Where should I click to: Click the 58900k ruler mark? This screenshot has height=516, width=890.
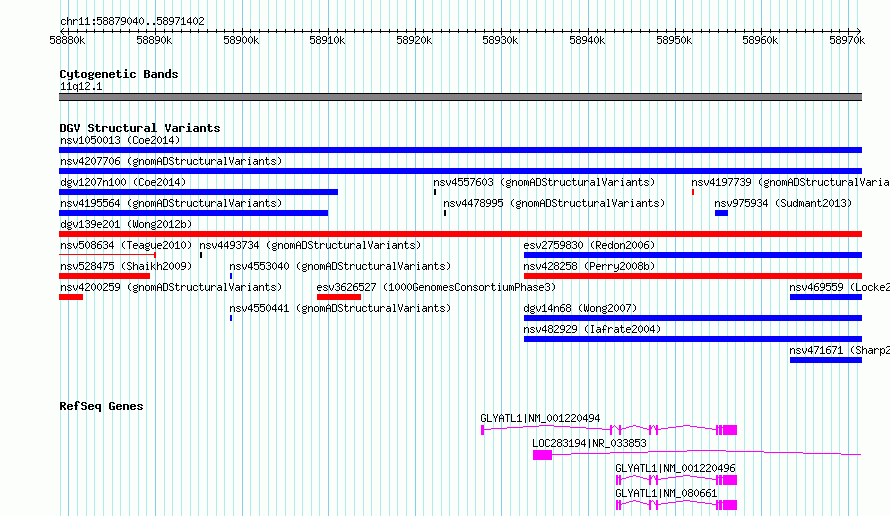click(x=241, y=40)
